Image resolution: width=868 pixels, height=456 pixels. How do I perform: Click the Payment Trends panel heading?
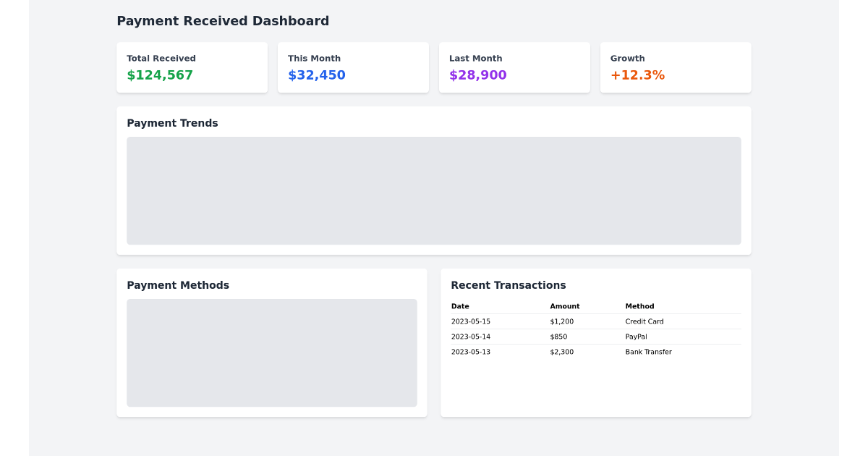click(x=172, y=123)
